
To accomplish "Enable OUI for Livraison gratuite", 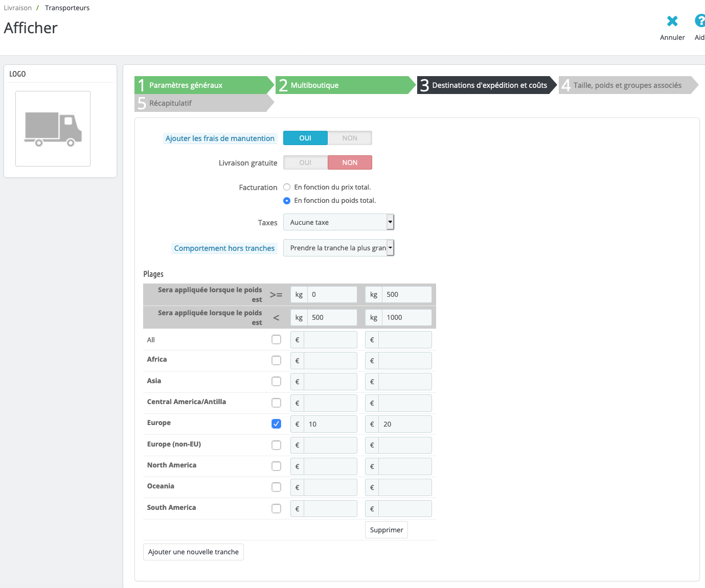I will click(305, 162).
